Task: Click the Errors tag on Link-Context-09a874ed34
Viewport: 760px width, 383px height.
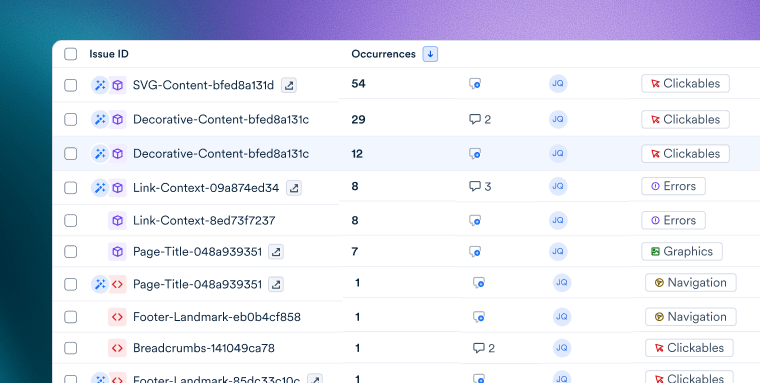Action: 673,186
